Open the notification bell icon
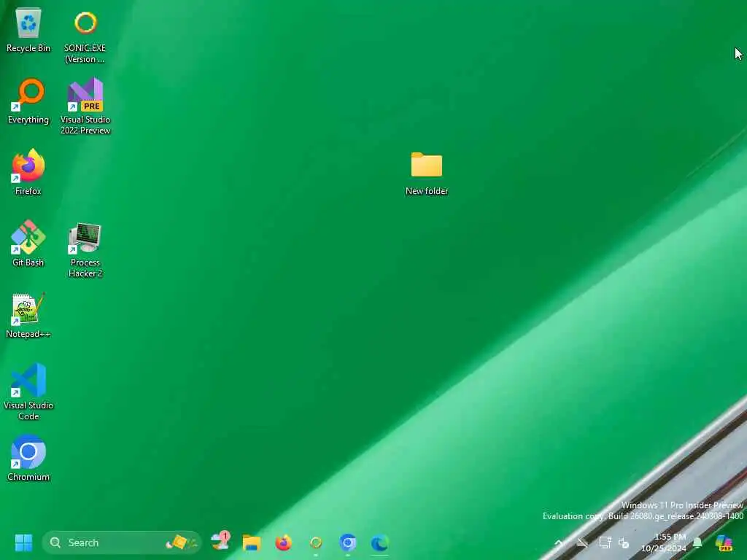Image resolution: width=747 pixels, height=560 pixels. pos(697,542)
